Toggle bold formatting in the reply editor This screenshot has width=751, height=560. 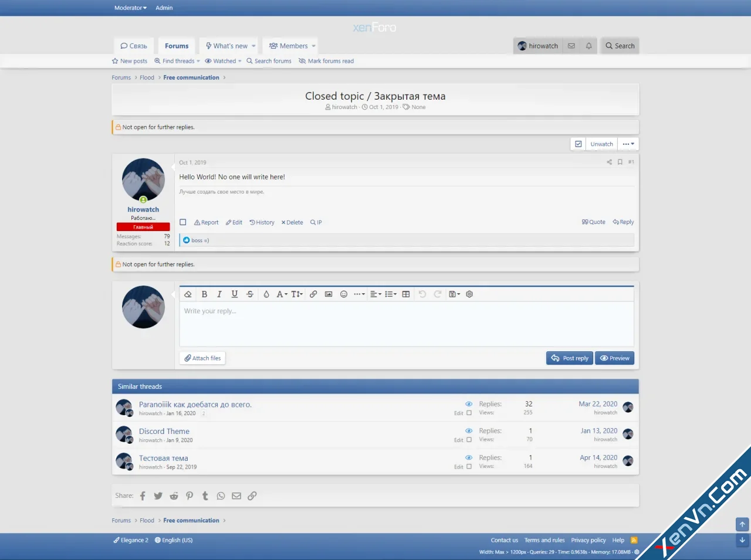204,294
